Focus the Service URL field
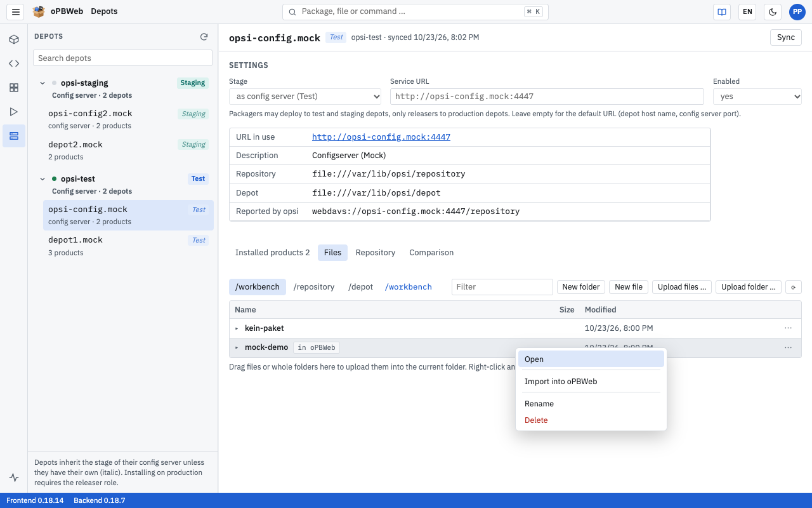This screenshot has width=812, height=508. click(547, 97)
